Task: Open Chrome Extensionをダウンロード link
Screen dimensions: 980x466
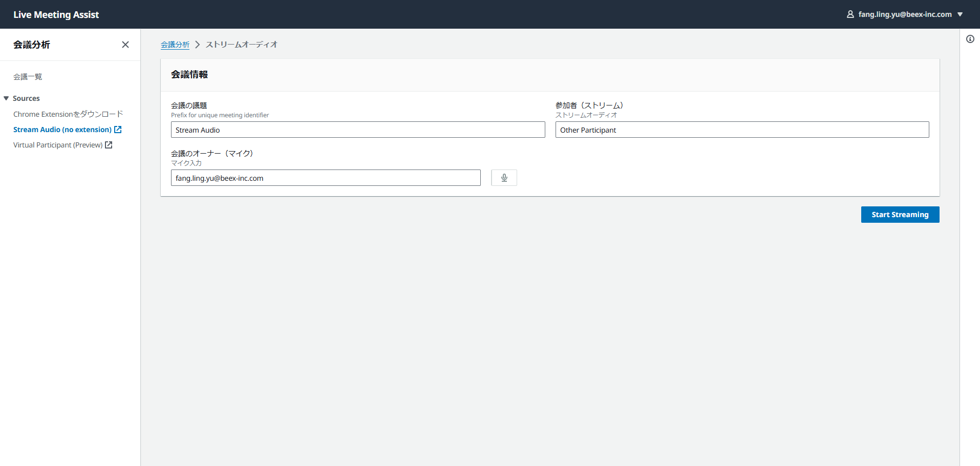Action: click(68, 114)
